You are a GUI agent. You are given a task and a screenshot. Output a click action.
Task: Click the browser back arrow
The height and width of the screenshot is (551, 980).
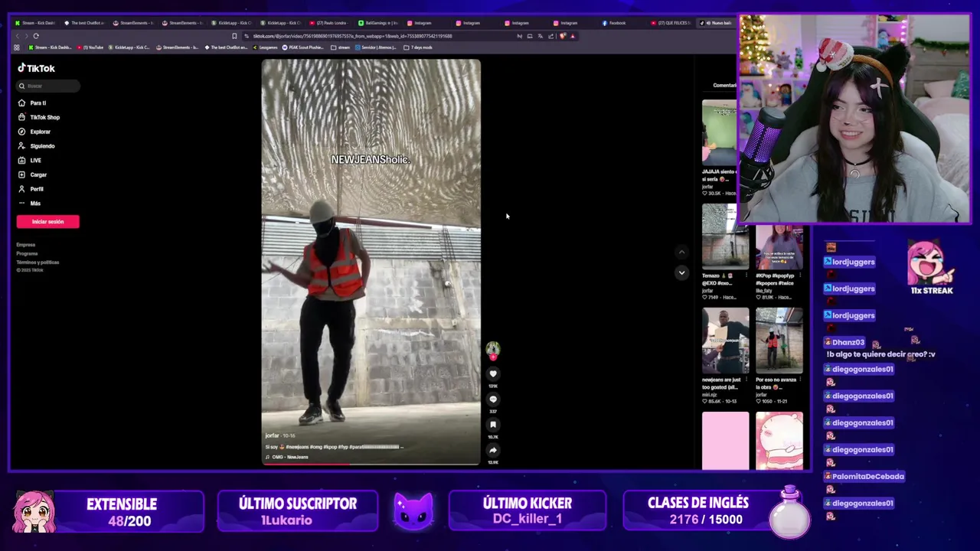tap(18, 36)
